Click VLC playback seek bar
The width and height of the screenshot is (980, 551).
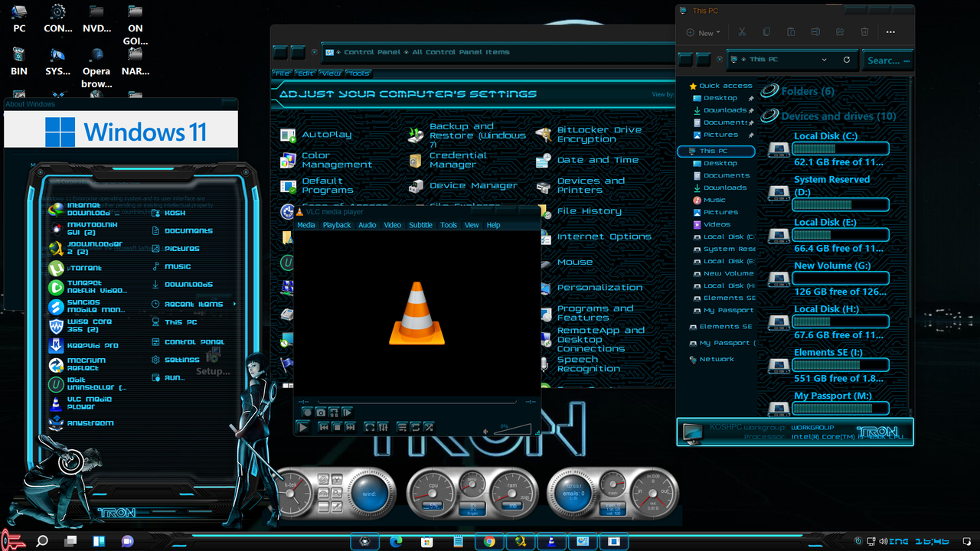tap(417, 402)
